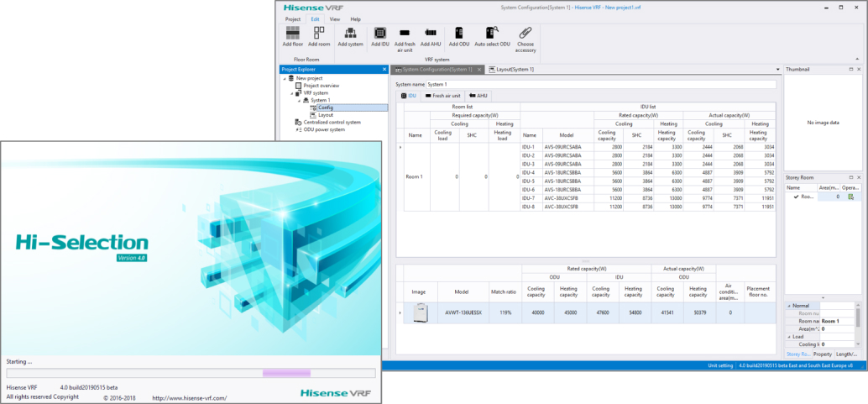Click the 119% match ratio cell
The width and height of the screenshot is (868, 404).
[505, 313]
